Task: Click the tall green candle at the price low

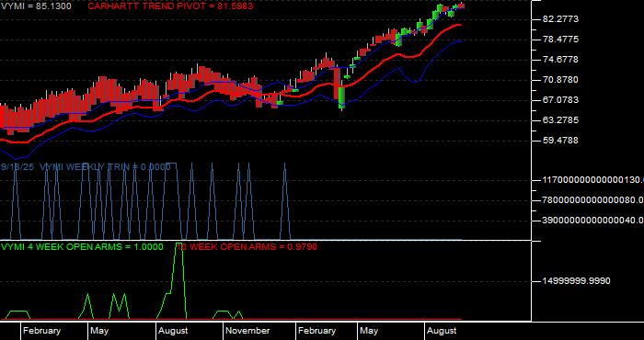Action: (x=341, y=96)
